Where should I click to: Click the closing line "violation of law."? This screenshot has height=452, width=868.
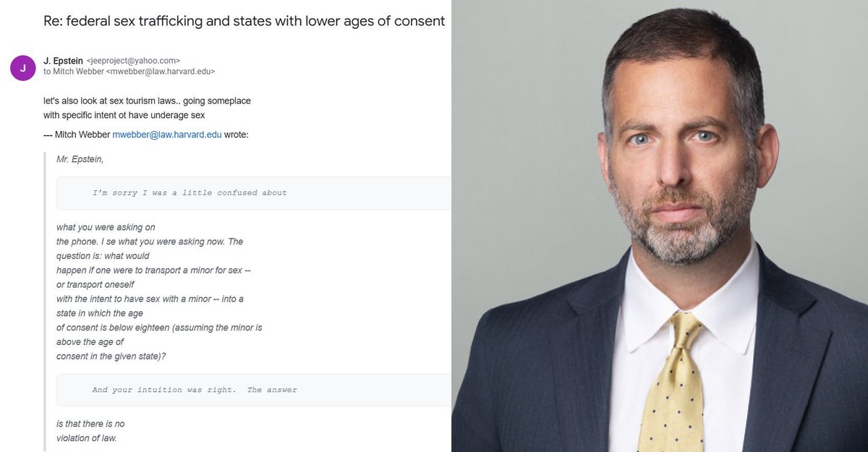coord(86,438)
